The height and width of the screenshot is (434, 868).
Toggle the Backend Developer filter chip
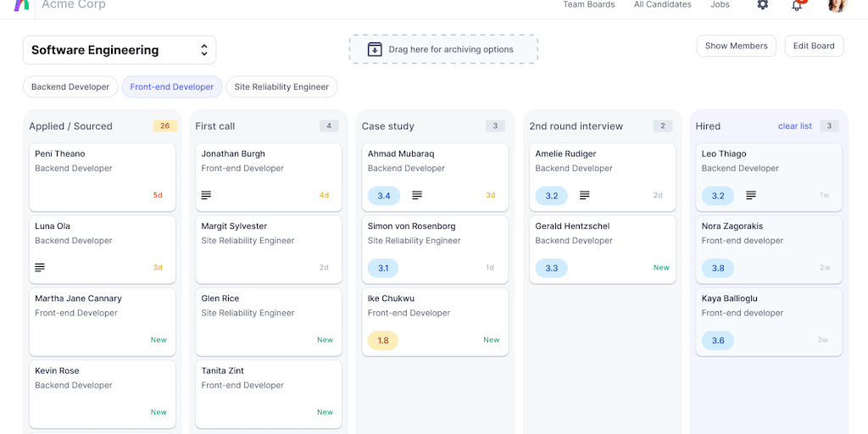pyautogui.click(x=70, y=86)
